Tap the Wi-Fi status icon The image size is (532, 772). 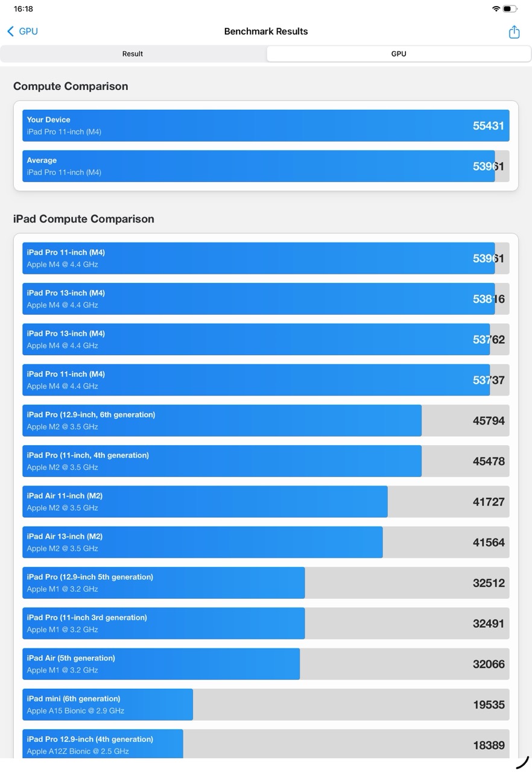(496, 9)
